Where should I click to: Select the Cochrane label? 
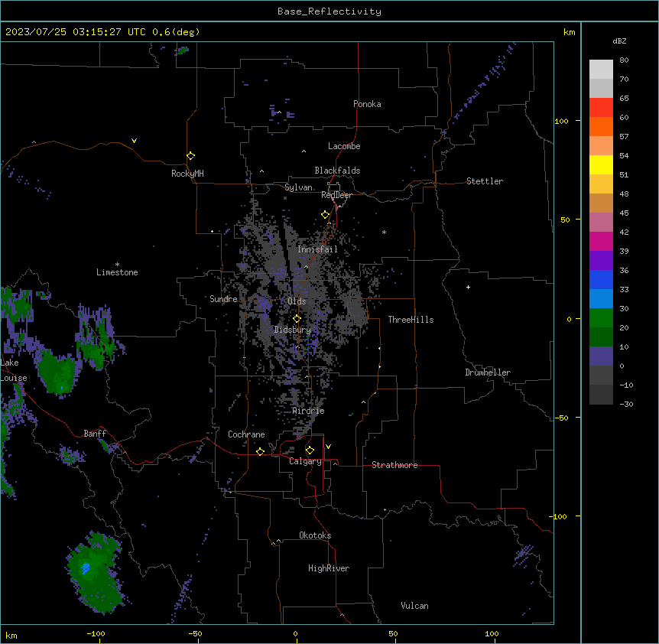coord(246,434)
